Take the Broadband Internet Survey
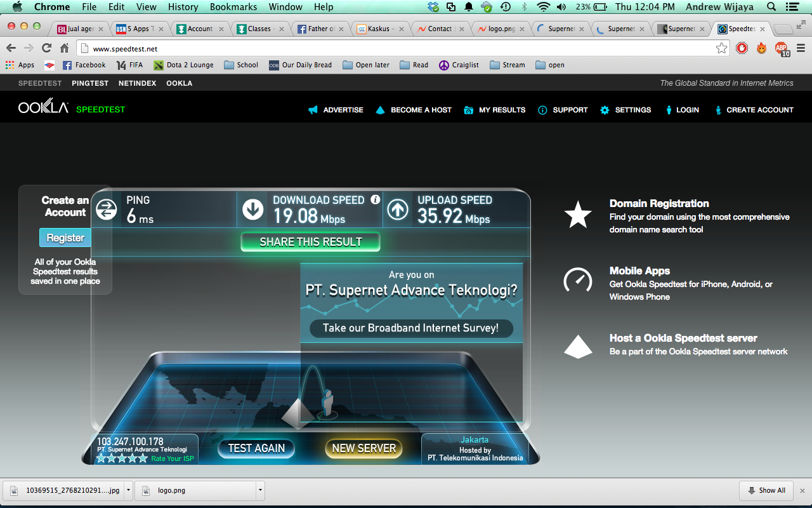812x508 pixels. tap(411, 328)
